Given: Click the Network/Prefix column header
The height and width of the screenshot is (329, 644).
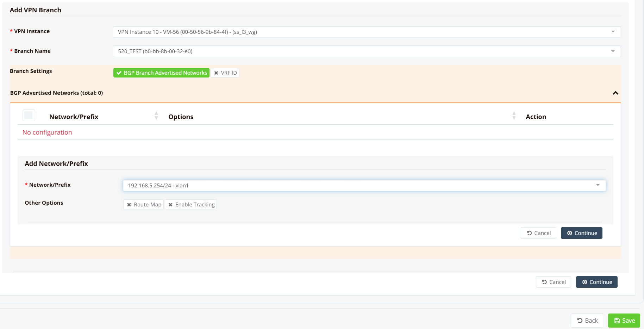Looking at the screenshot, I should coord(74,117).
